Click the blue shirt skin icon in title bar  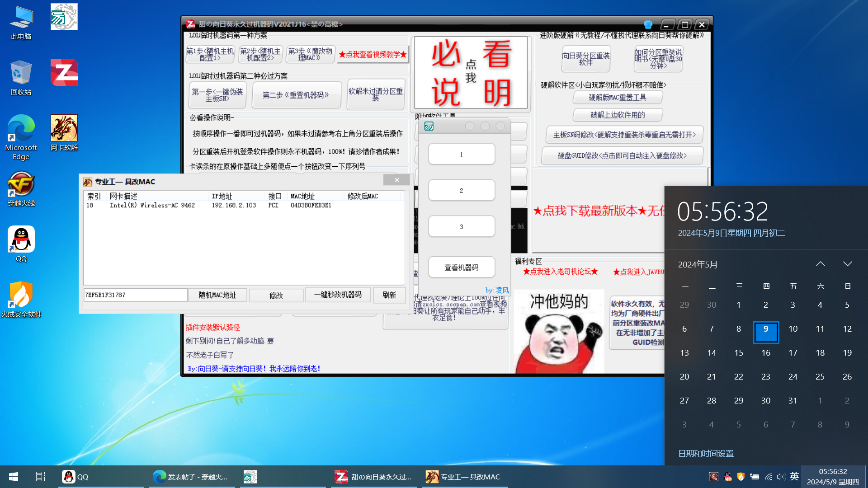[648, 24]
